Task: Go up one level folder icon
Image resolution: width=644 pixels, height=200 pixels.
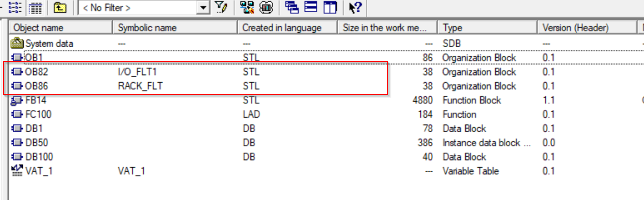Action: 60,7
